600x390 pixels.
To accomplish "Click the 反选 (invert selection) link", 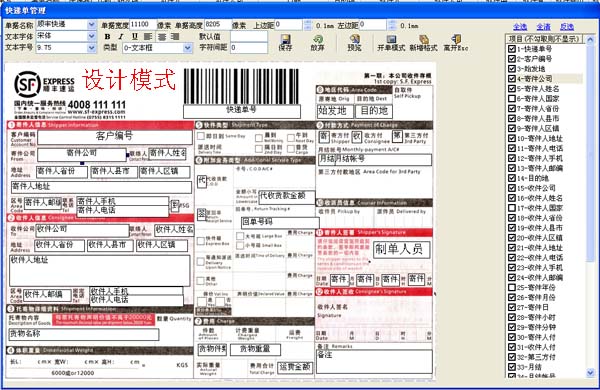I will pos(567,27).
